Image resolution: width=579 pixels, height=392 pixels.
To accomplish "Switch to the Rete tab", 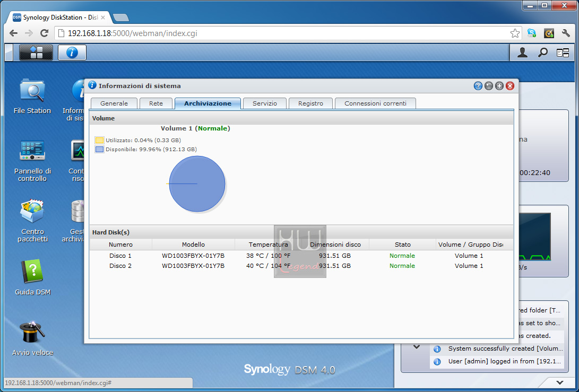I will 156,103.
